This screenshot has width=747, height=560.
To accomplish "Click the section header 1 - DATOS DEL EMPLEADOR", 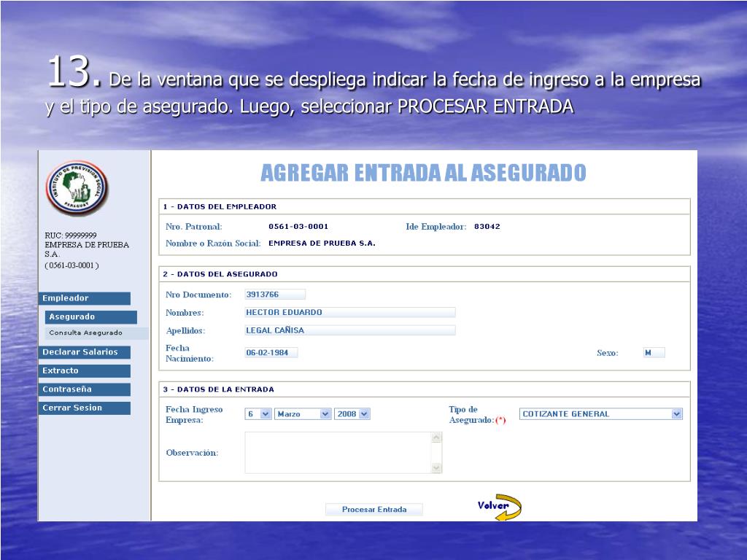I will coord(220,206).
